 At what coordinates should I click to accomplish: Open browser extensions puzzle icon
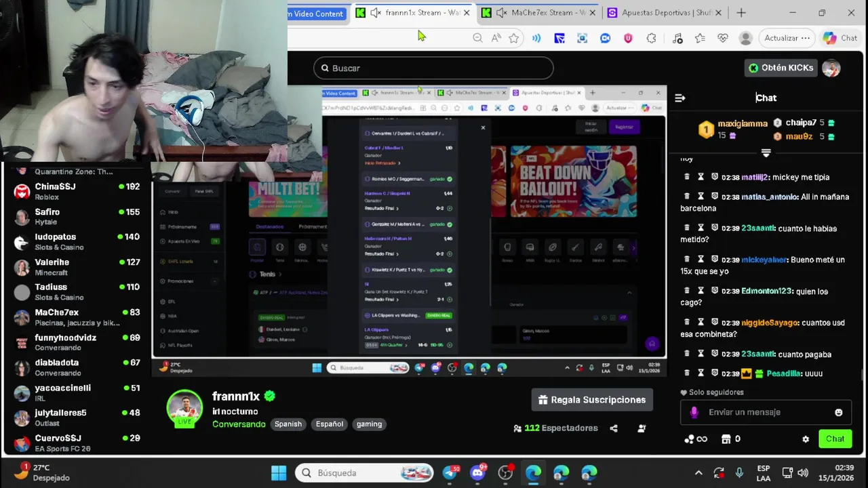click(x=651, y=38)
